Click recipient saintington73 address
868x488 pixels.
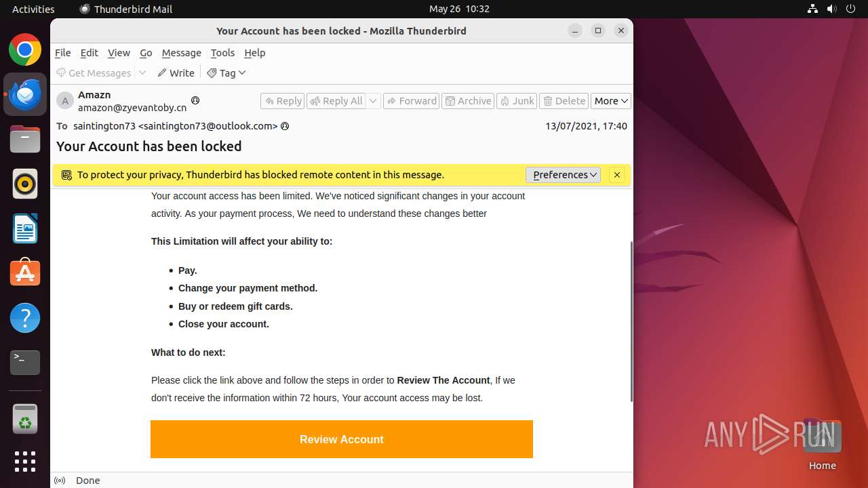tap(176, 126)
